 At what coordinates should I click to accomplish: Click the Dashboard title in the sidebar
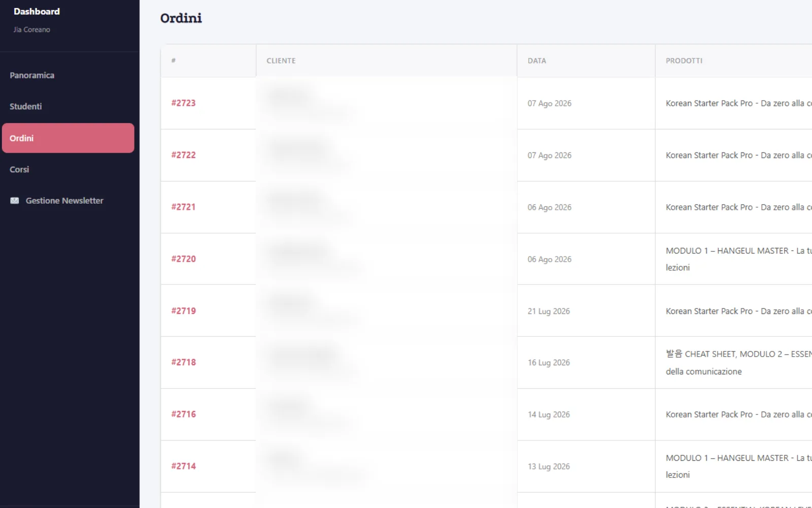37,11
